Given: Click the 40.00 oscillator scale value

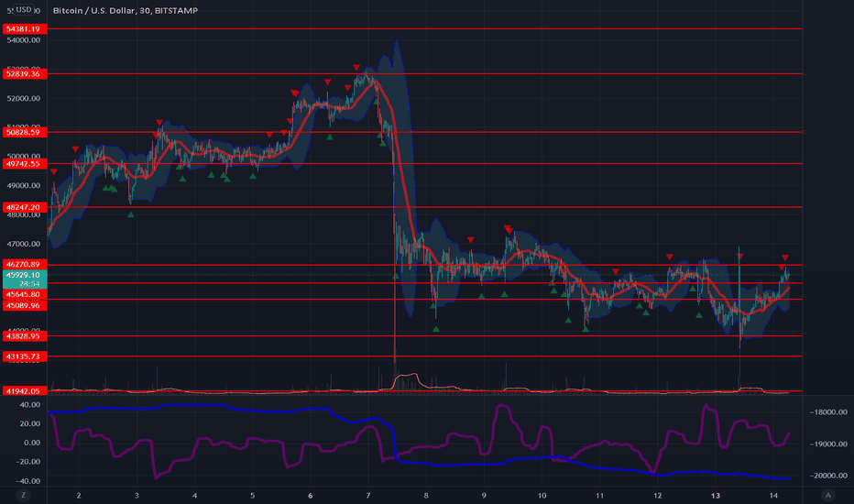Looking at the screenshot, I should pos(30,405).
